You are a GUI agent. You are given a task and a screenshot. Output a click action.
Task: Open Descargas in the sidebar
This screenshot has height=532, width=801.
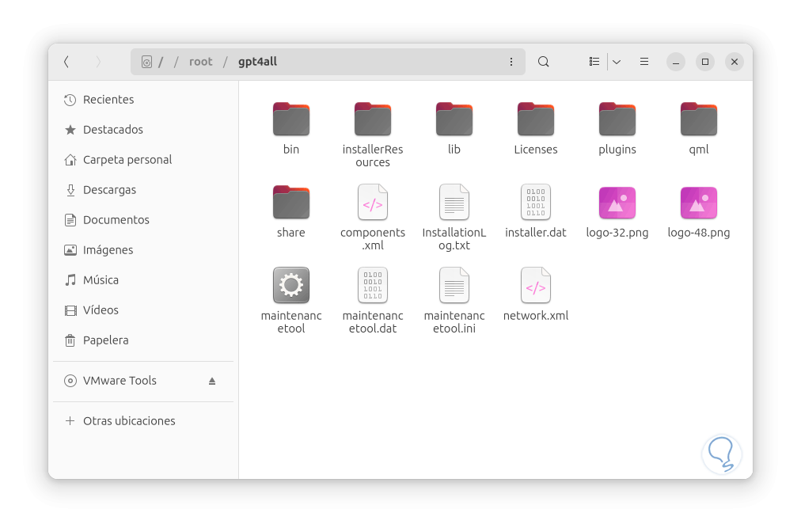coord(143,190)
